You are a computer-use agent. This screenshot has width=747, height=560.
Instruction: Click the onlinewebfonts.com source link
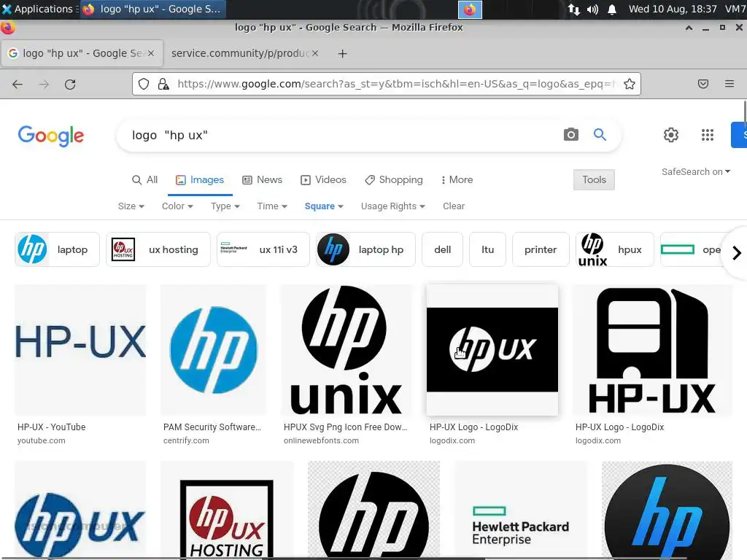point(321,441)
